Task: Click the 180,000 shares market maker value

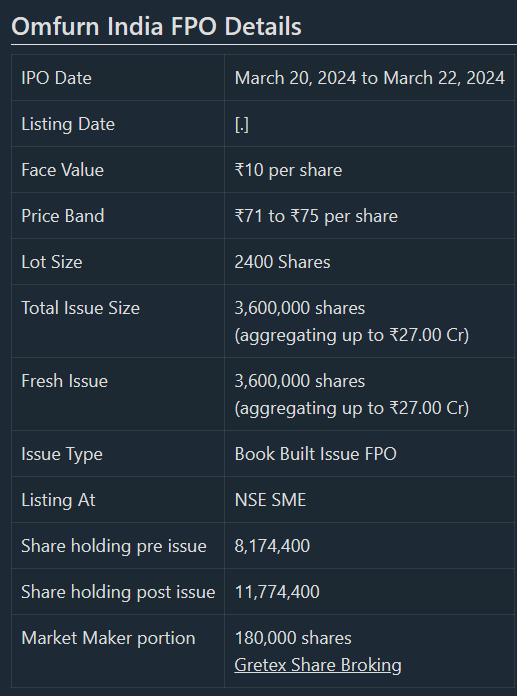Action: 293,638
